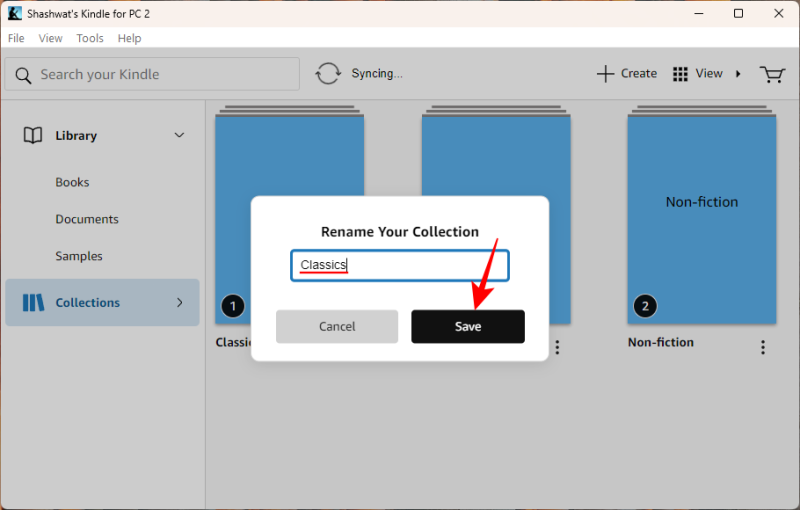Open the Help menu
Screen dimensions: 800x510
click(x=130, y=38)
